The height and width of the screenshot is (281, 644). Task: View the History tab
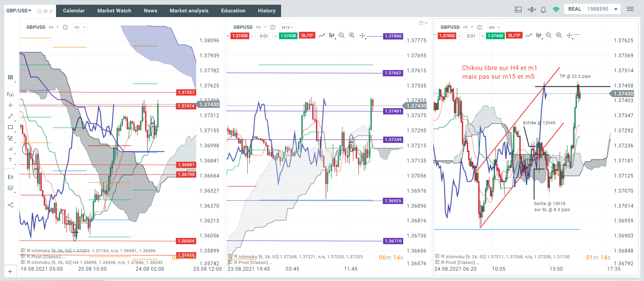click(x=267, y=11)
